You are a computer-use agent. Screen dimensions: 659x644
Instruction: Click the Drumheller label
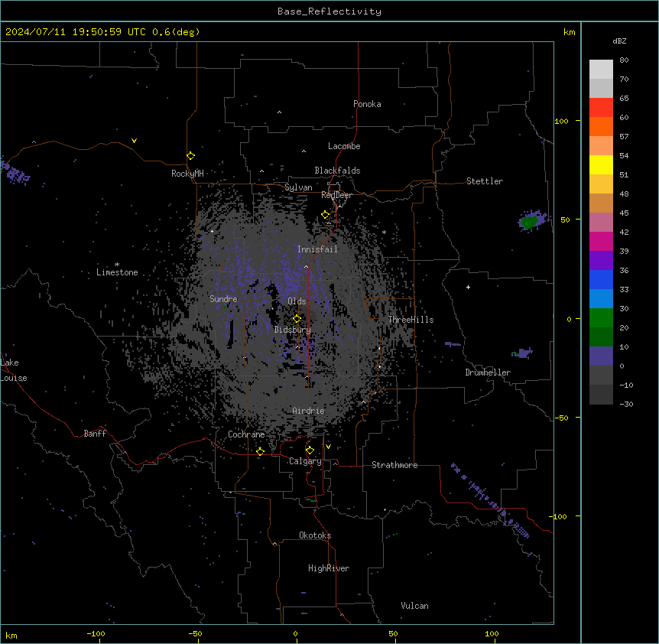[x=488, y=372]
